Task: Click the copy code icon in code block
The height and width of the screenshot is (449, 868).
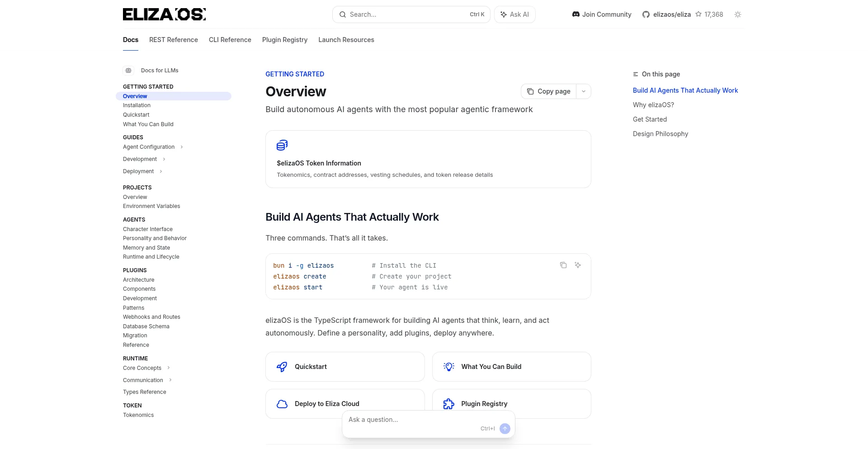Action: (x=563, y=265)
